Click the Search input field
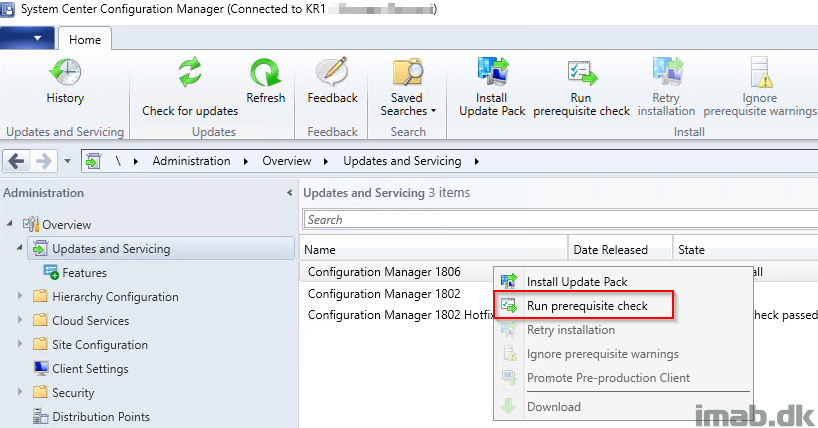 560,220
